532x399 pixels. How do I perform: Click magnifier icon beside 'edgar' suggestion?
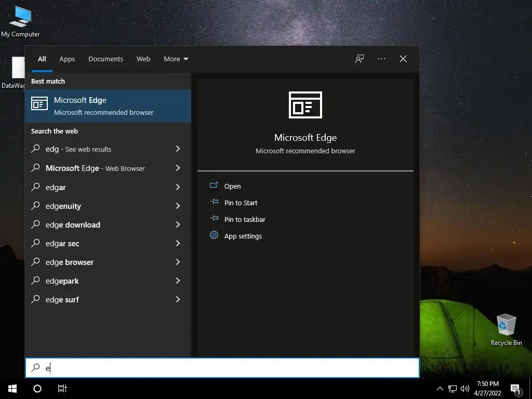(x=35, y=187)
